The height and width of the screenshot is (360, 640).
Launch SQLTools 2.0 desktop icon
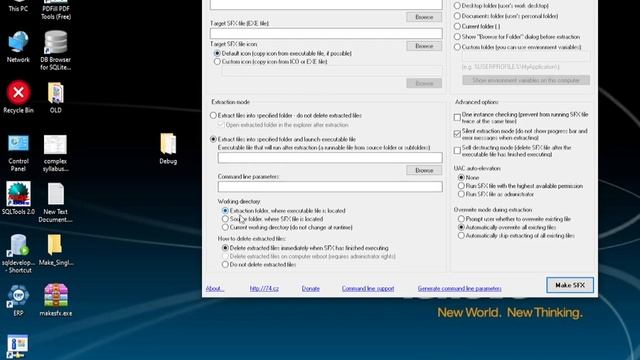(18, 198)
